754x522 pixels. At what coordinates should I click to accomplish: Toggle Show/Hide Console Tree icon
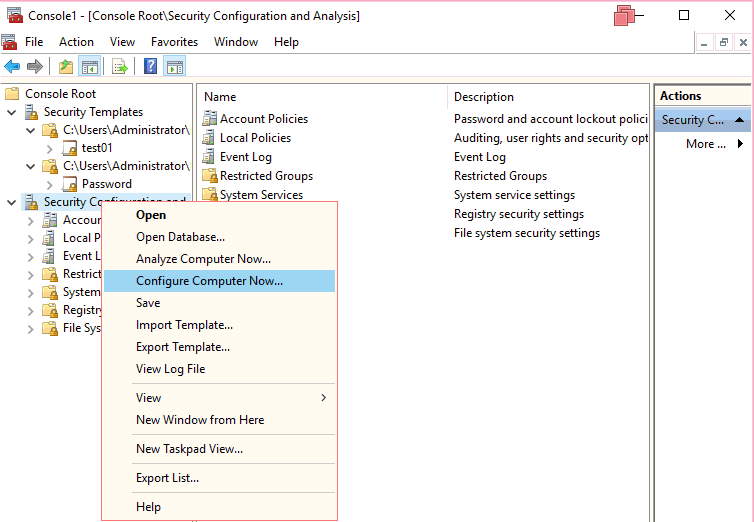click(x=89, y=67)
